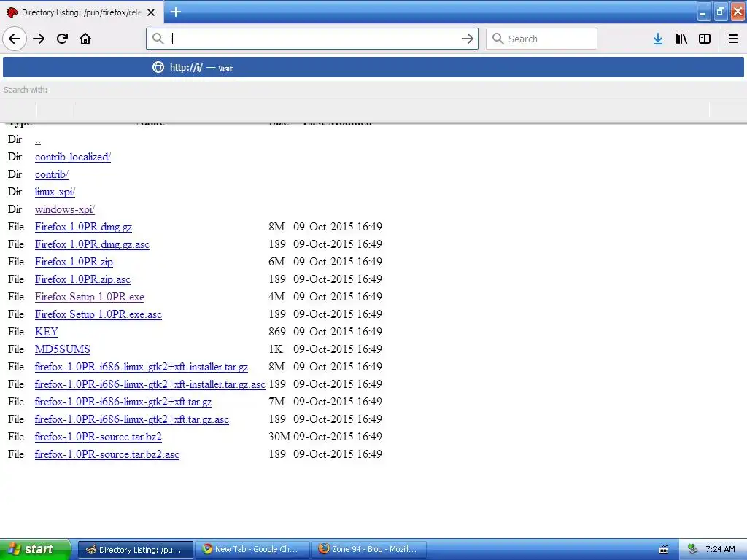This screenshot has height=560, width=747.
Task: Switch to Directory Listing taskbar window
Action: (x=135, y=550)
